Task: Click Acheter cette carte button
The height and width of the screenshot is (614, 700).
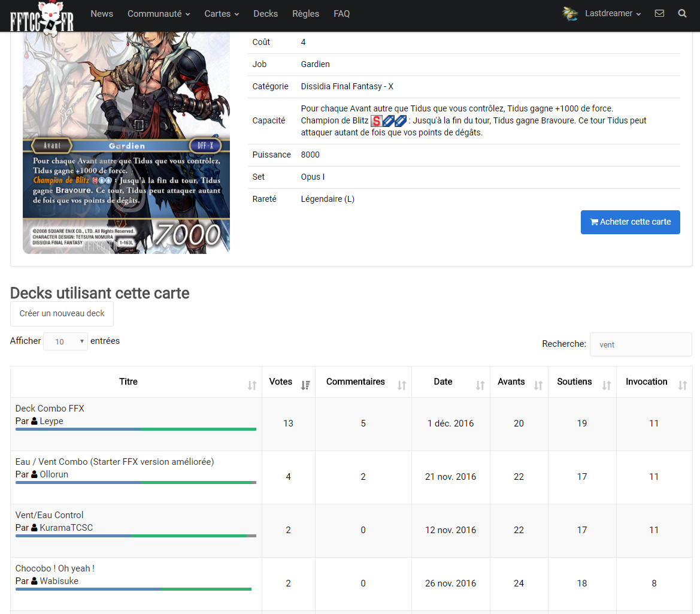Action: click(631, 222)
